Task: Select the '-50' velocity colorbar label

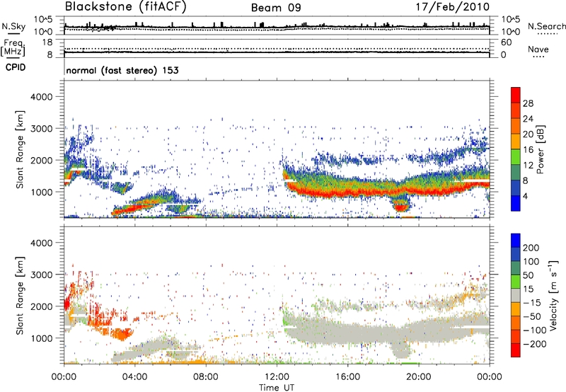Action: 532,316
